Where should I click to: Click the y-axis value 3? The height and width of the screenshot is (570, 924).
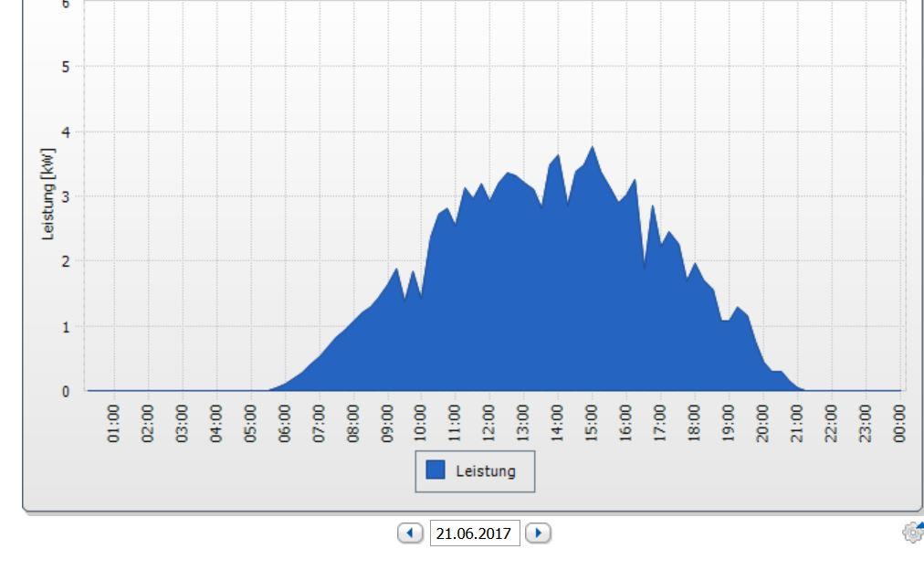(x=66, y=197)
